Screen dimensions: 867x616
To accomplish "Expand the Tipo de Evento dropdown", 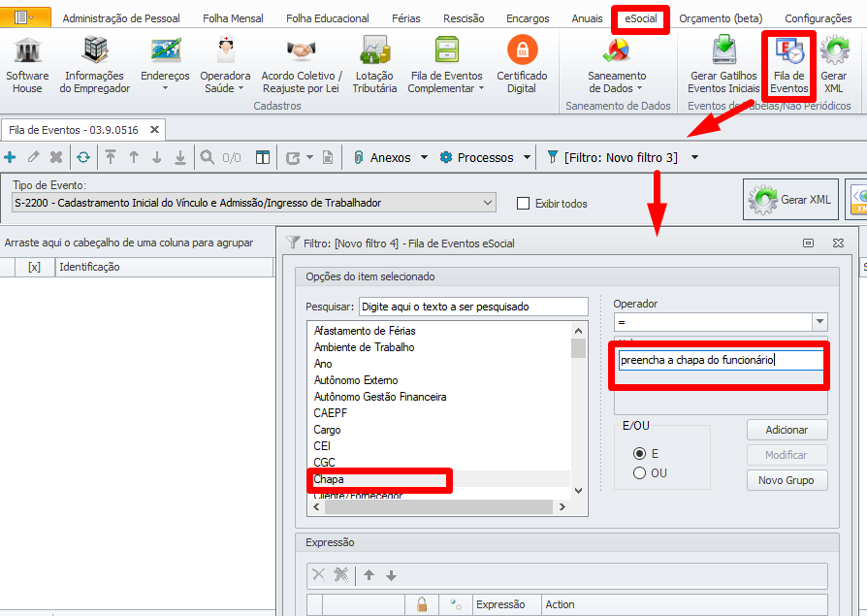I will point(488,203).
